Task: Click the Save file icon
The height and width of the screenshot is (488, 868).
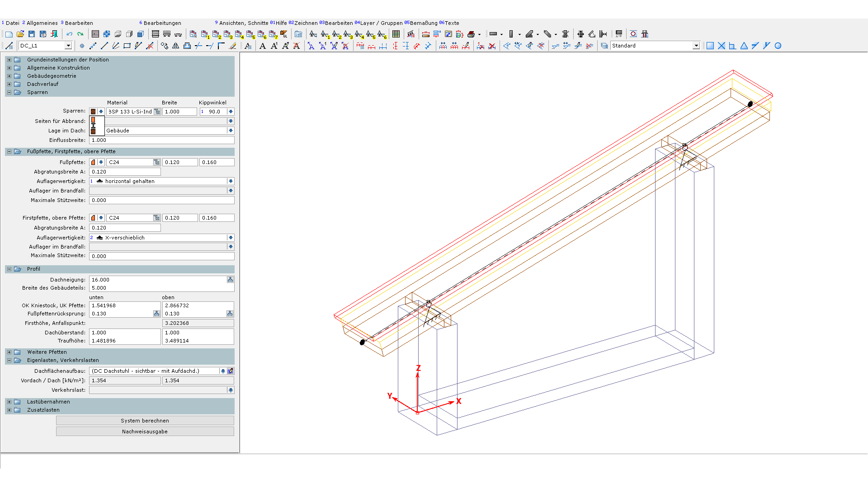Action: coord(32,34)
